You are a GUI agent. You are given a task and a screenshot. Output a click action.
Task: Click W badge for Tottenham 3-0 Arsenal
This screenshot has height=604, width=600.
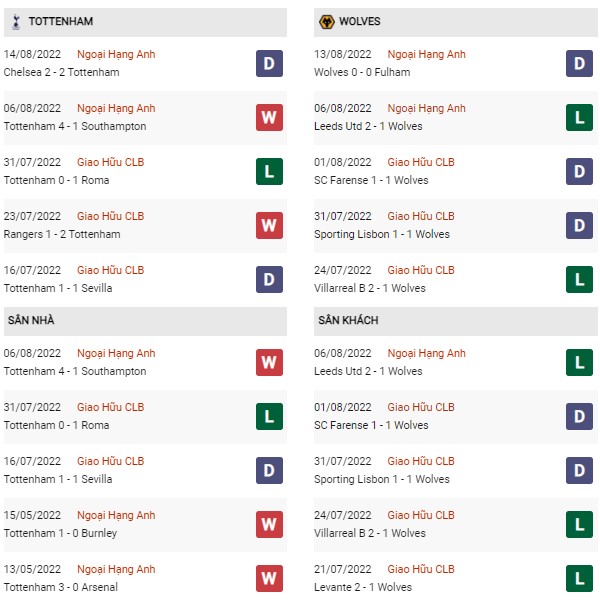tap(269, 578)
